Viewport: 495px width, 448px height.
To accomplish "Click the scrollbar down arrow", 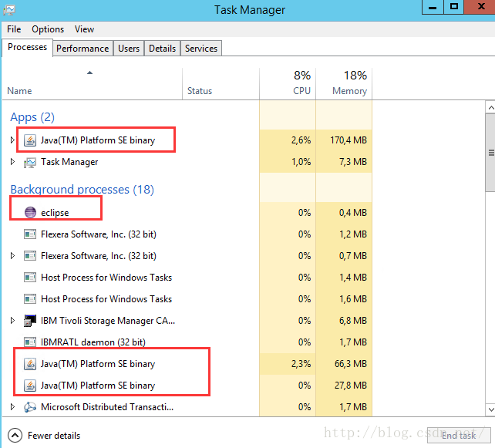I will click(x=490, y=409).
